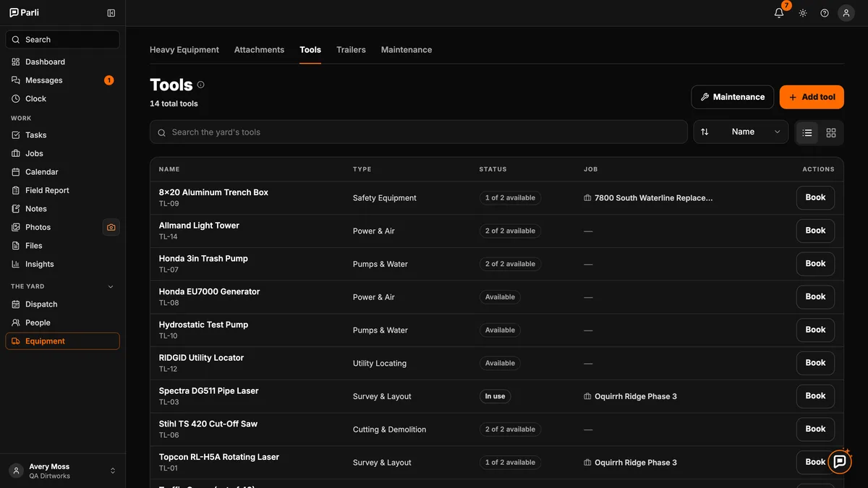Screen dimensions: 868x488
Task: Book the Hydrostatic Test Pump
Action: coord(815,330)
